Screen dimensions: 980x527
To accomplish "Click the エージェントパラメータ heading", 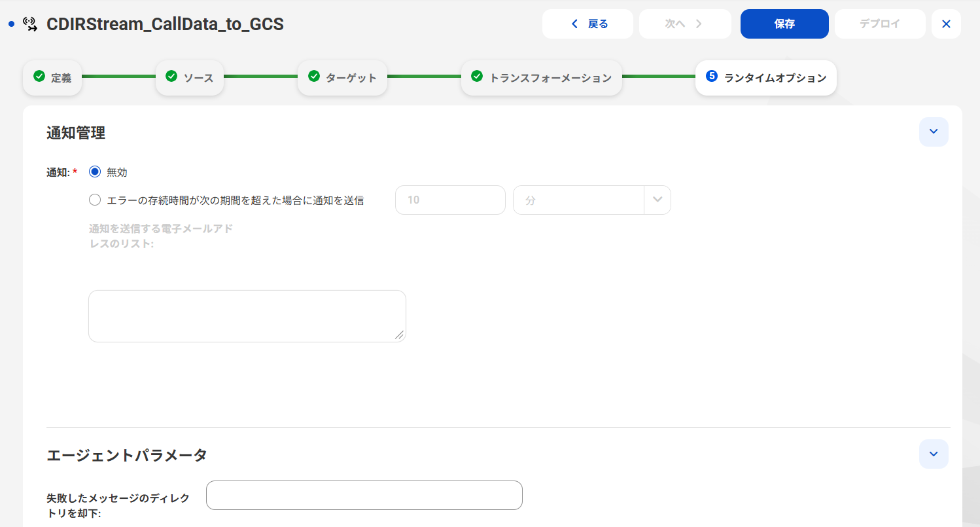I will (x=127, y=455).
